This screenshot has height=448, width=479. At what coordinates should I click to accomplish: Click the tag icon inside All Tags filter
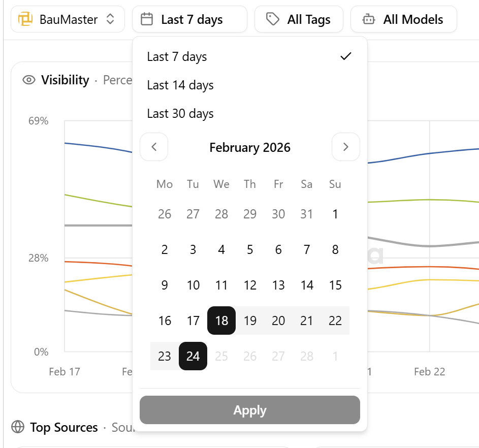tap(273, 19)
